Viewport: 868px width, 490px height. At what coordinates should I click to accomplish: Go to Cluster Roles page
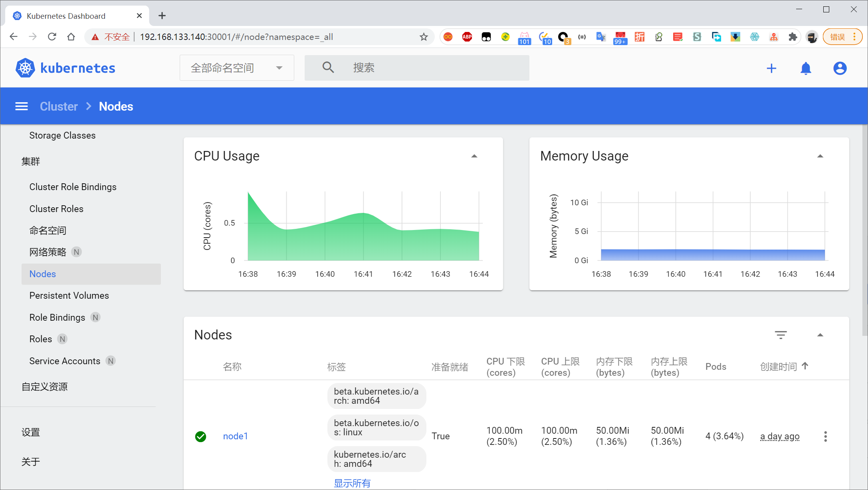[56, 209]
